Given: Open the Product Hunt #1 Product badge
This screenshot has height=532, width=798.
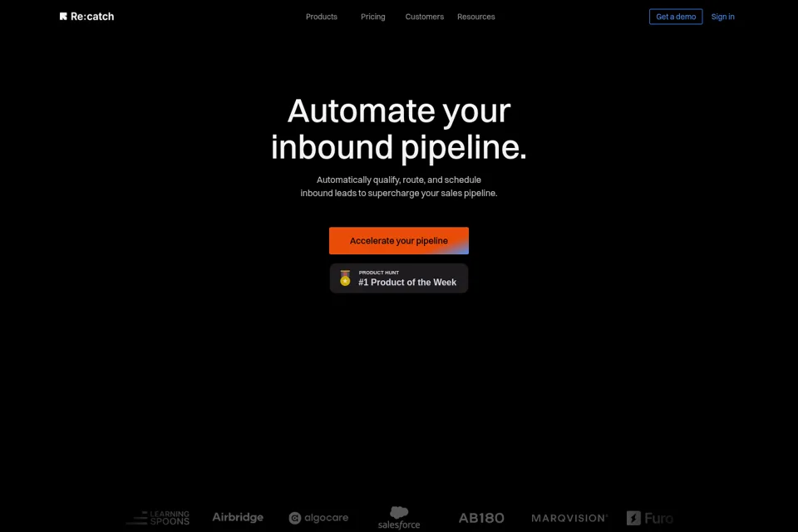Looking at the screenshot, I should tap(398, 278).
